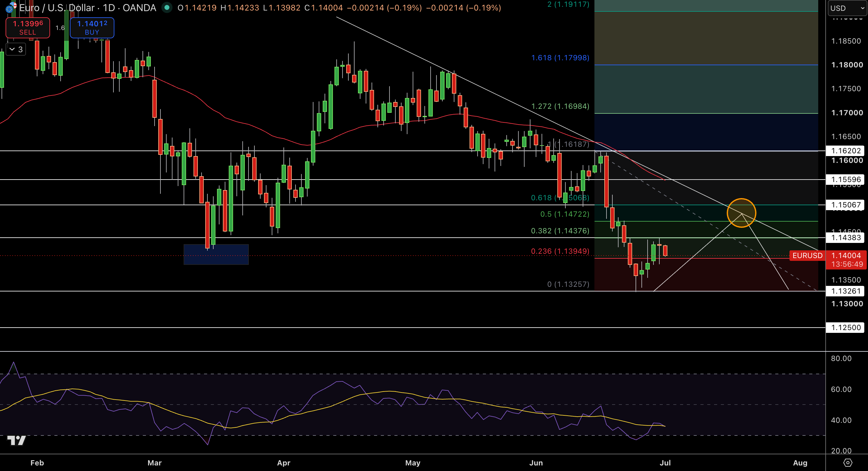This screenshot has width=868, height=471.
Task: Click the Aug date on time axis
Action: (x=800, y=463)
